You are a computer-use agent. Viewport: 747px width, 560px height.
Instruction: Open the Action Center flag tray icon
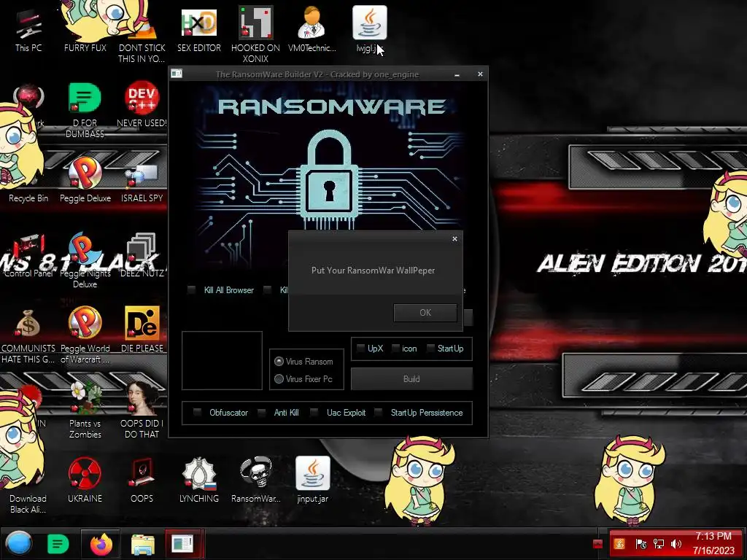[641, 544]
